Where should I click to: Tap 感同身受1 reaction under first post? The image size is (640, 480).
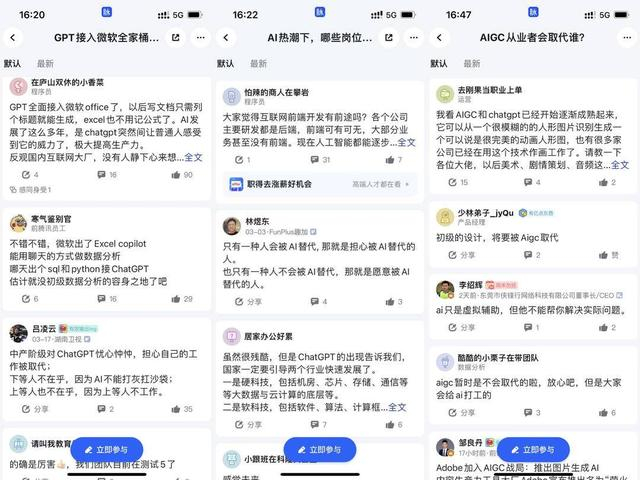click(x=31, y=190)
